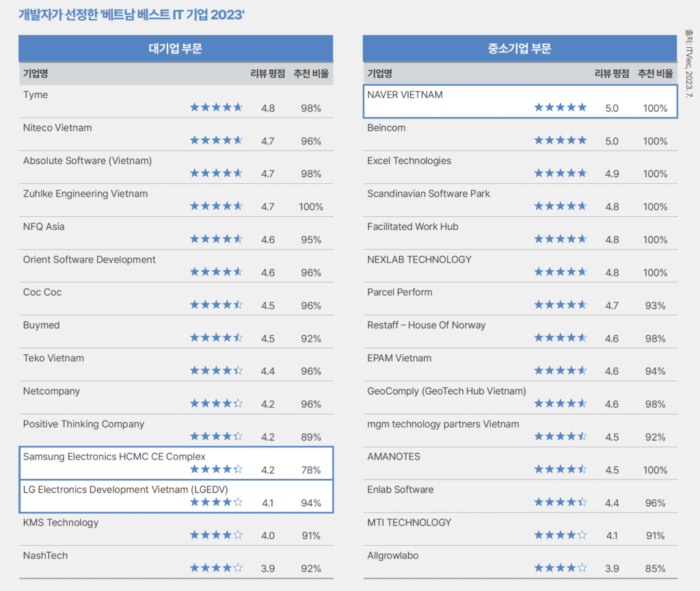Click Orient Software Development name
Screen dimensions: 700x591
(x=90, y=259)
